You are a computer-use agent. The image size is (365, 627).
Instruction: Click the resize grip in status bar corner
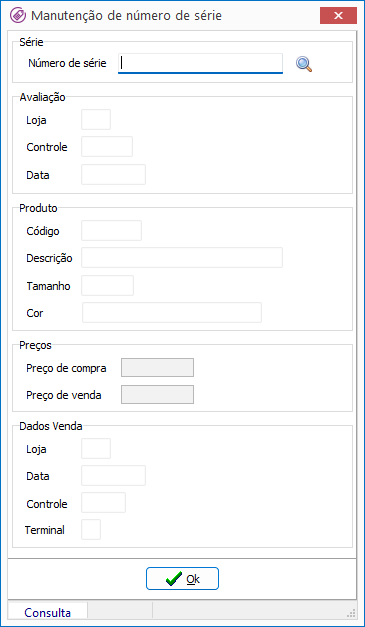tap(352, 614)
